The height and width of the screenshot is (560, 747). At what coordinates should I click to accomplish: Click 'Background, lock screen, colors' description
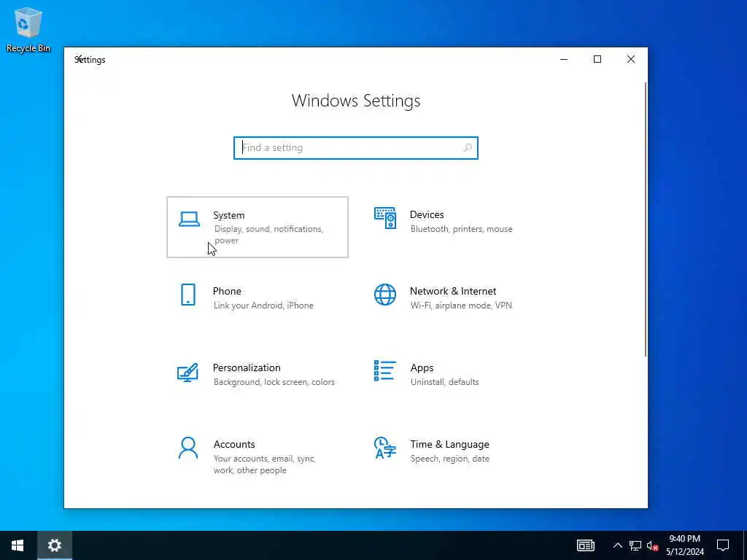tap(274, 382)
